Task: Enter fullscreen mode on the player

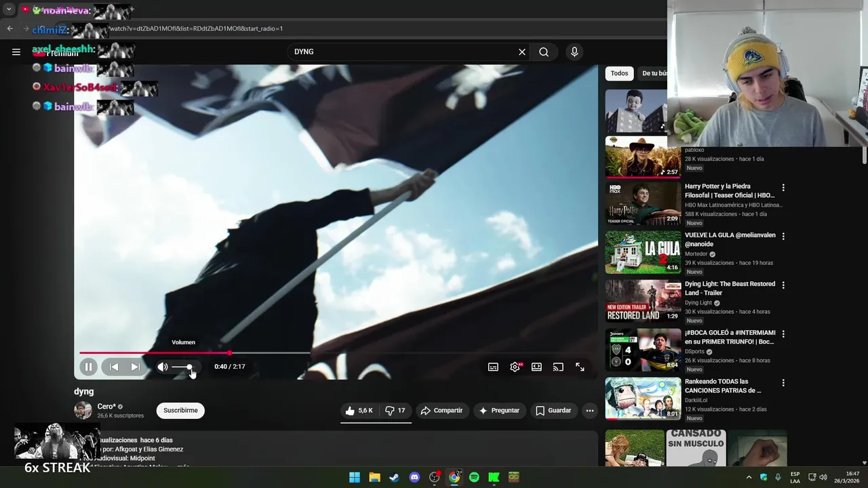Action: pyautogui.click(x=580, y=367)
